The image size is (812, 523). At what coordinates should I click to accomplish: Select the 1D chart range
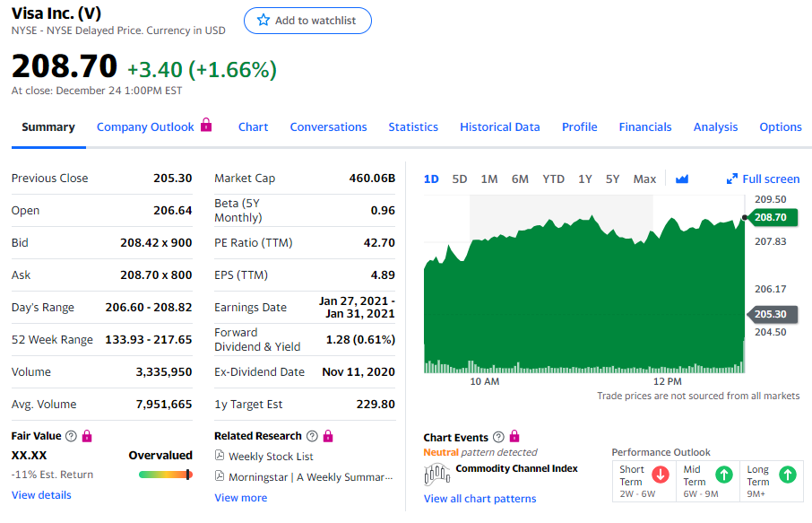tap(431, 179)
